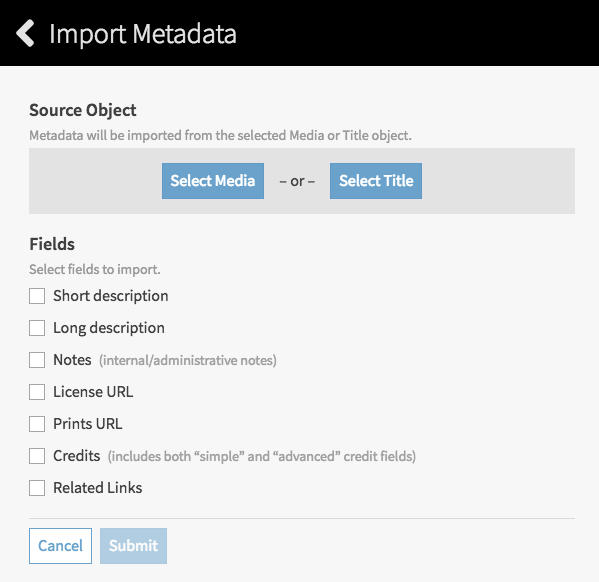Click the Fields section heading
This screenshot has height=582, width=599.
click(52, 244)
